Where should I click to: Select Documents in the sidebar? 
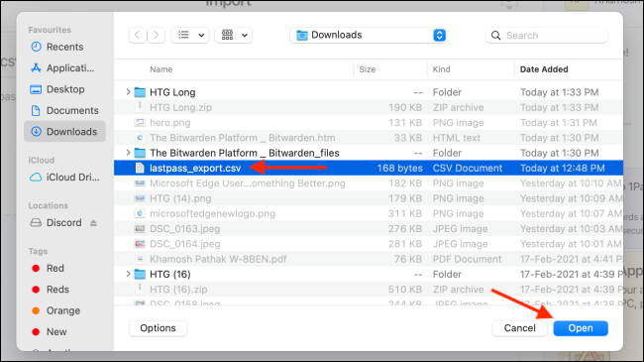click(x=64, y=111)
